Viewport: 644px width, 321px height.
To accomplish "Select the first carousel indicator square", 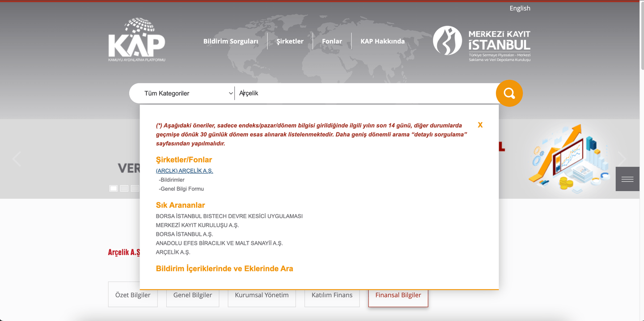I will 113,188.
